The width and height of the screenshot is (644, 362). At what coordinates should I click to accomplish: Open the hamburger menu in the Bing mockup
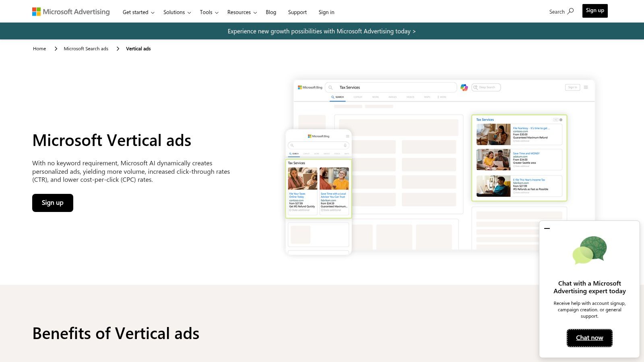(586, 87)
